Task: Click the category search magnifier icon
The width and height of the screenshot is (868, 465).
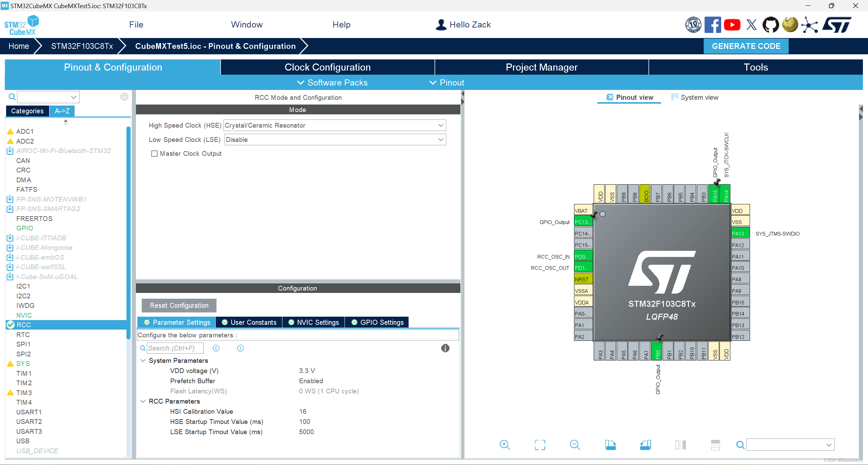Action: pos(12,97)
